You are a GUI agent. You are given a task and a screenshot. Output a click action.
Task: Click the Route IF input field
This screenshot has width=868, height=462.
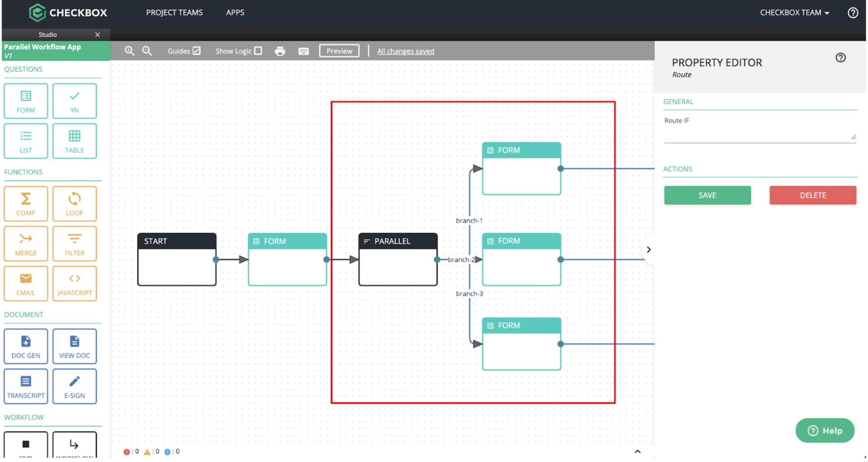click(x=760, y=135)
